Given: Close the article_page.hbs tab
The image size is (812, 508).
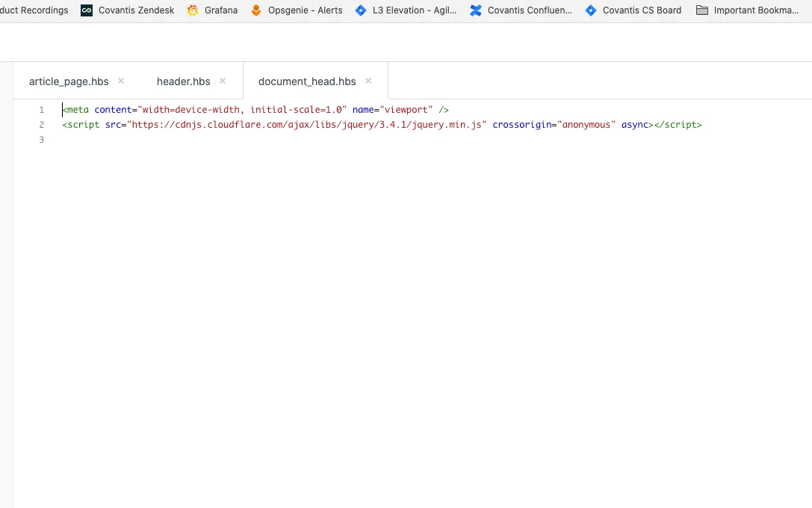Looking at the screenshot, I should tap(121, 81).
